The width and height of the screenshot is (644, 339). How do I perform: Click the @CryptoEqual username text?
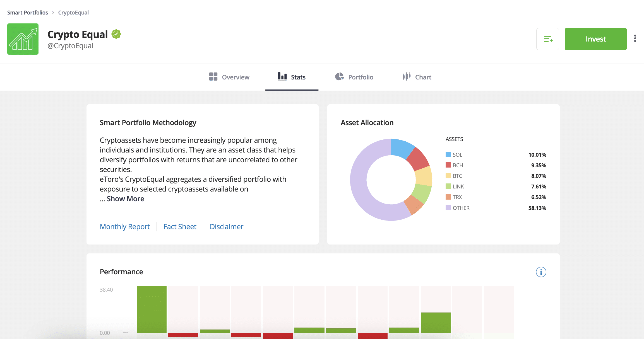pos(70,46)
